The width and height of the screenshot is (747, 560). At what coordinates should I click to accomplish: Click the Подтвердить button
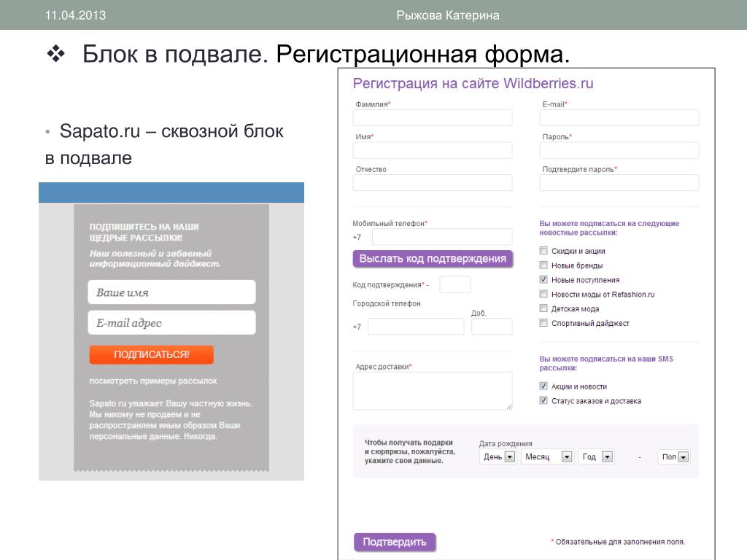395,542
